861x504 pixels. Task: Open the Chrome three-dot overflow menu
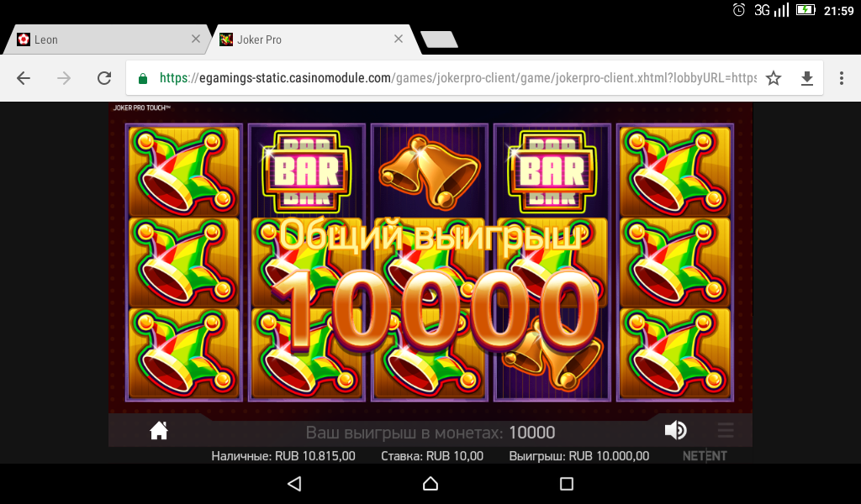[x=841, y=78]
